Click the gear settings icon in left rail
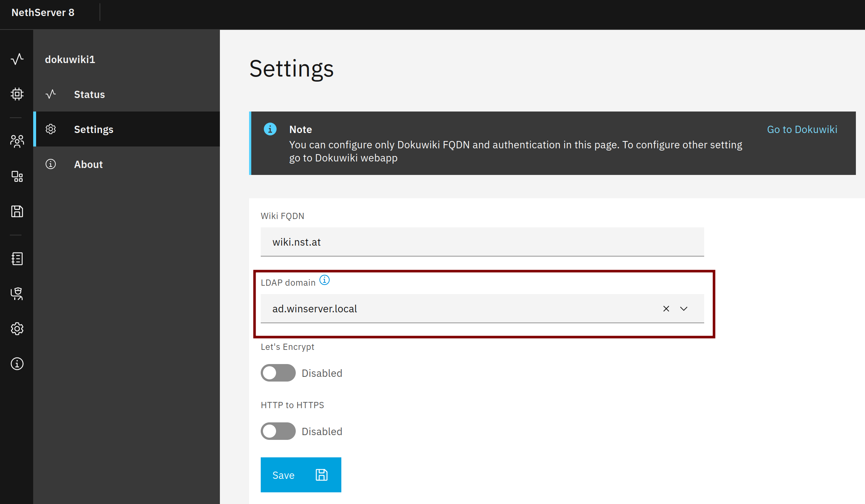Screen dimensions: 865x504 coord(17,329)
